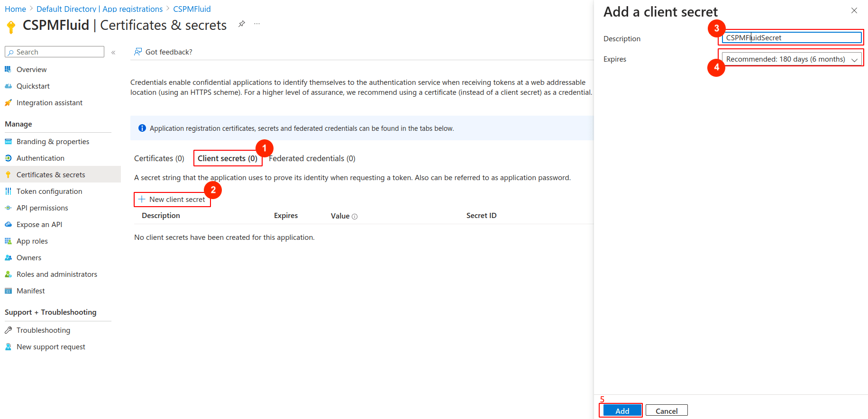Click the Manifest icon
The width and height of the screenshot is (868, 419).
tap(8, 291)
